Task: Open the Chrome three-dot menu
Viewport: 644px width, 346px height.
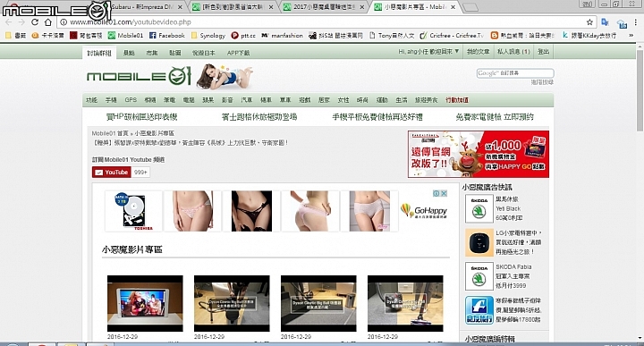Action: 636,22
